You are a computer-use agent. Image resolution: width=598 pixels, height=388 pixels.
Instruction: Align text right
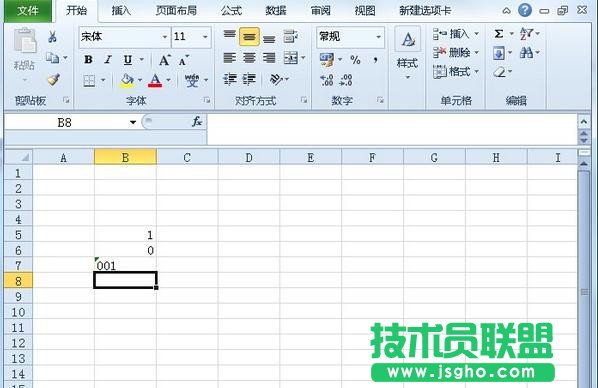click(269, 58)
